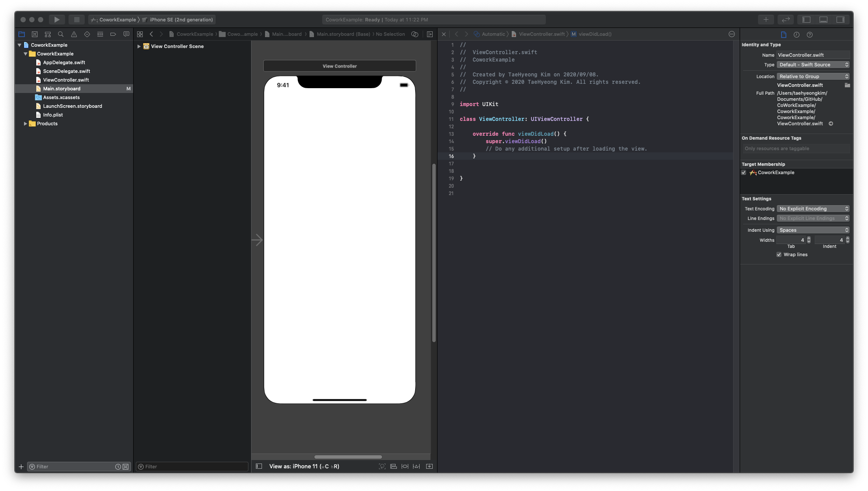This screenshot has width=868, height=491.
Task: Click the Align constraints icon
Action: coord(393,466)
